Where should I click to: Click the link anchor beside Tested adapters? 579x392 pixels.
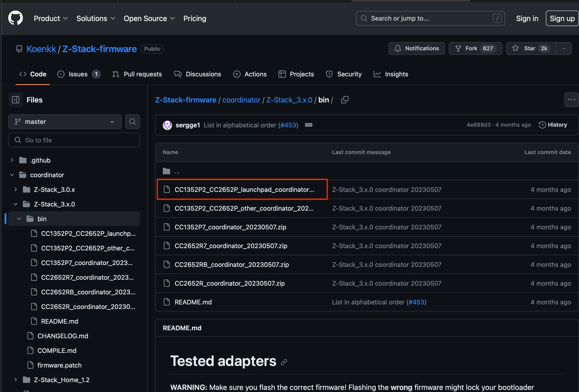tap(284, 362)
